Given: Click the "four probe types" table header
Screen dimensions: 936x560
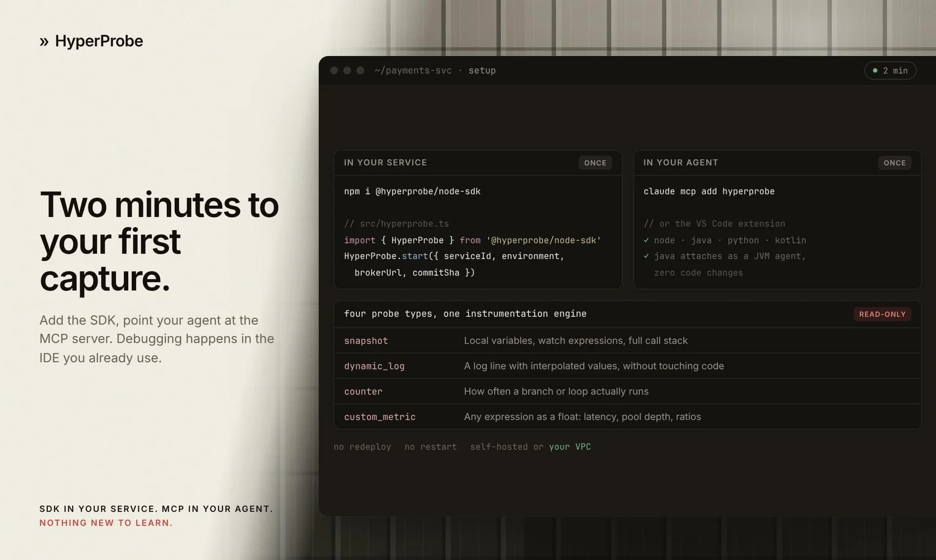Looking at the screenshot, I should pos(465,314).
